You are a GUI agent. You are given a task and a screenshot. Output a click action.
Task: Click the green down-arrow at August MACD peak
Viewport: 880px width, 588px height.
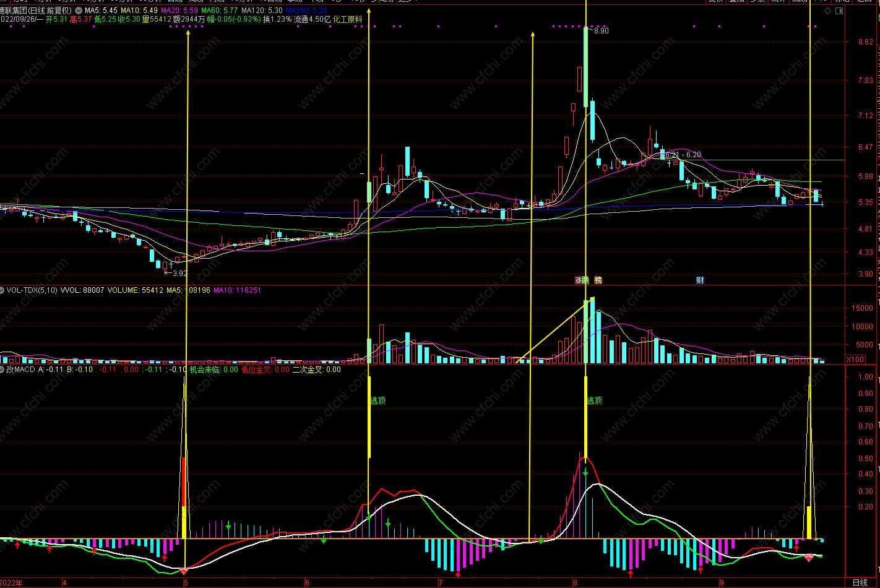point(585,473)
